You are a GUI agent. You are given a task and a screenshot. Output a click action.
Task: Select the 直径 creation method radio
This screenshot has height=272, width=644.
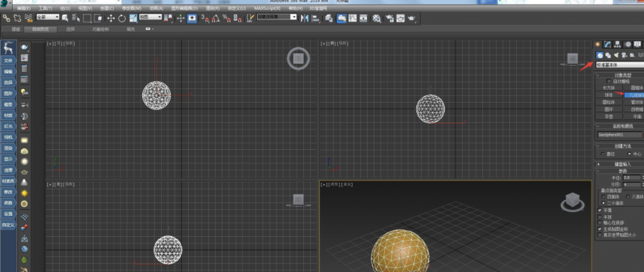pos(603,154)
